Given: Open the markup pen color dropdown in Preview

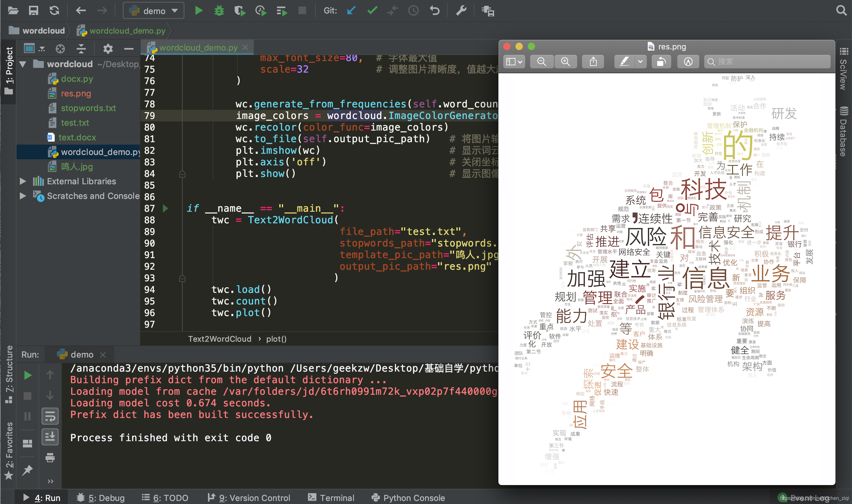Looking at the screenshot, I should pyautogui.click(x=640, y=61).
